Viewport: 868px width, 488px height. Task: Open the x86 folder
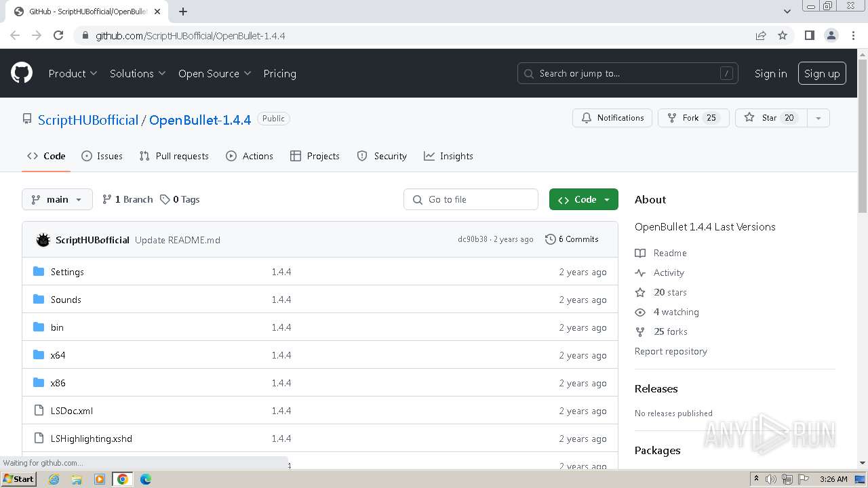58,383
